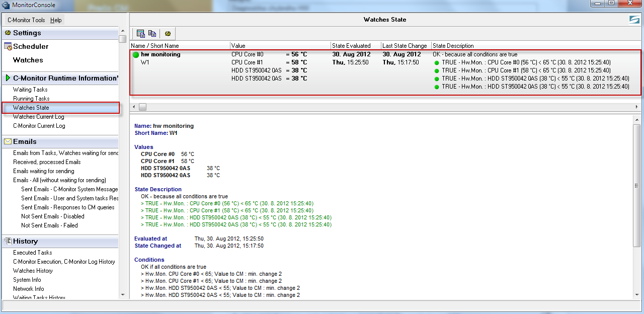This screenshot has height=314, width=644.
Task: Open Emails - All (without waiting for sending)
Action: click(x=59, y=180)
